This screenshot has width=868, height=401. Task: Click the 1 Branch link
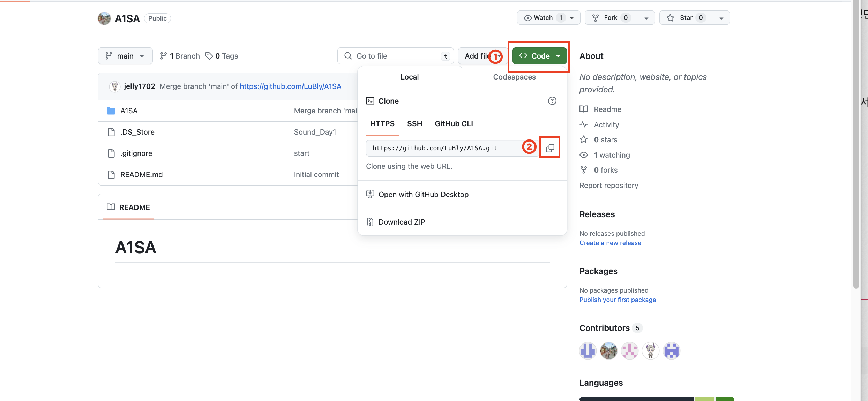180,56
